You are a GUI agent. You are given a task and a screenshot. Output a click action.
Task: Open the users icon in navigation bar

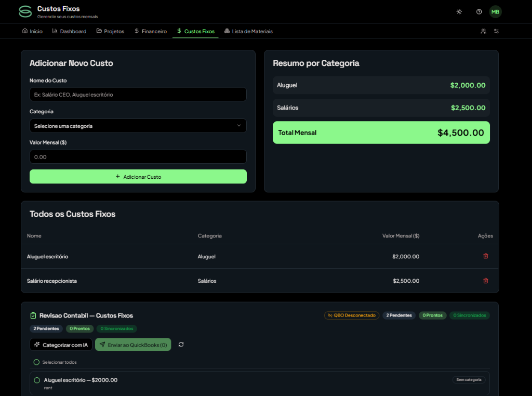coord(484,31)
